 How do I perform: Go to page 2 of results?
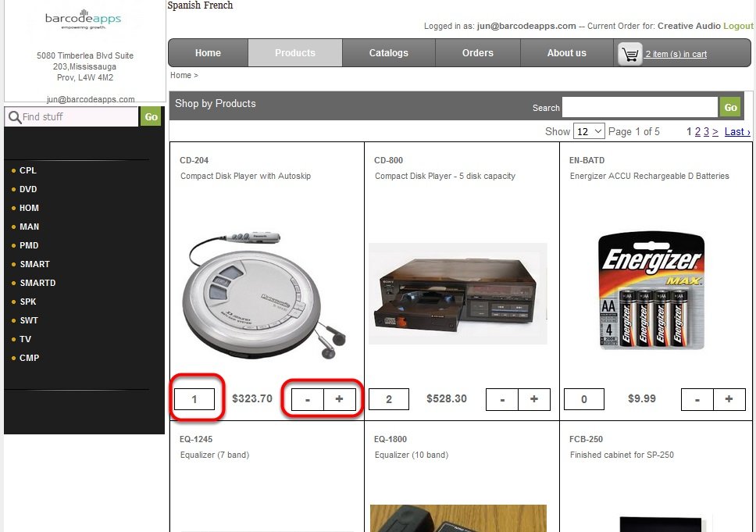[697, 132]
